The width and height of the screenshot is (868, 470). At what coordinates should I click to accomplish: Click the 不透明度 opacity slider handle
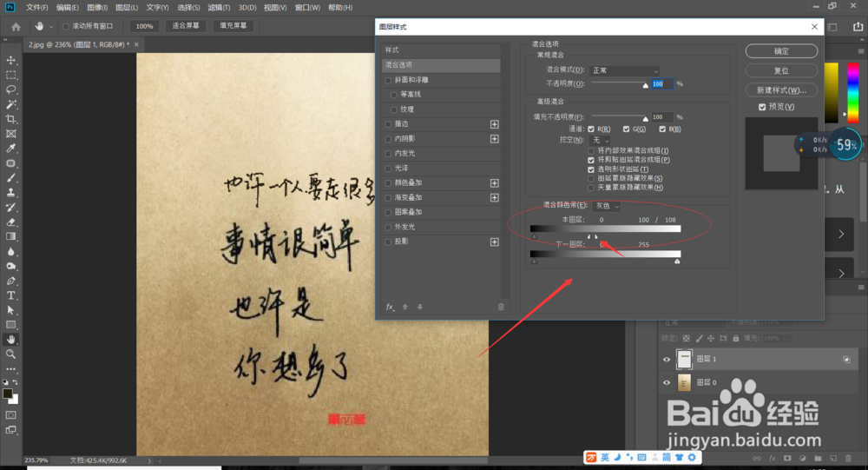point(646,85)
